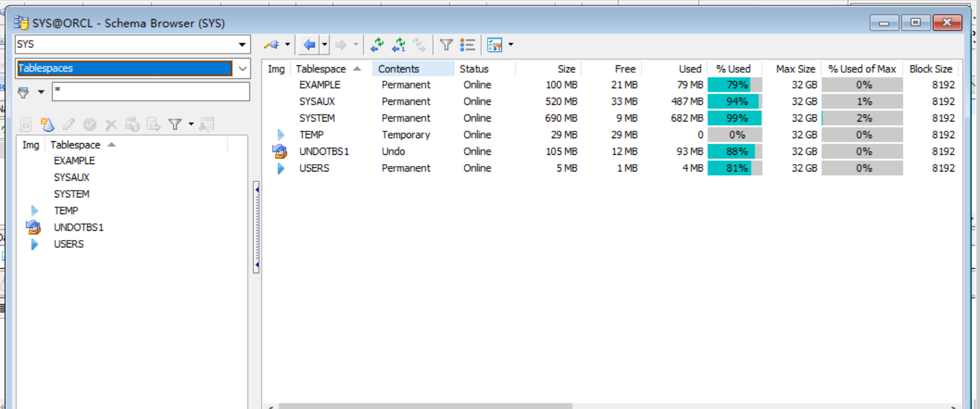The height and width of the screenshot is (409, 980).
Task: Select SYSAUX in the left tablespace list
Action: coord(72,178)
